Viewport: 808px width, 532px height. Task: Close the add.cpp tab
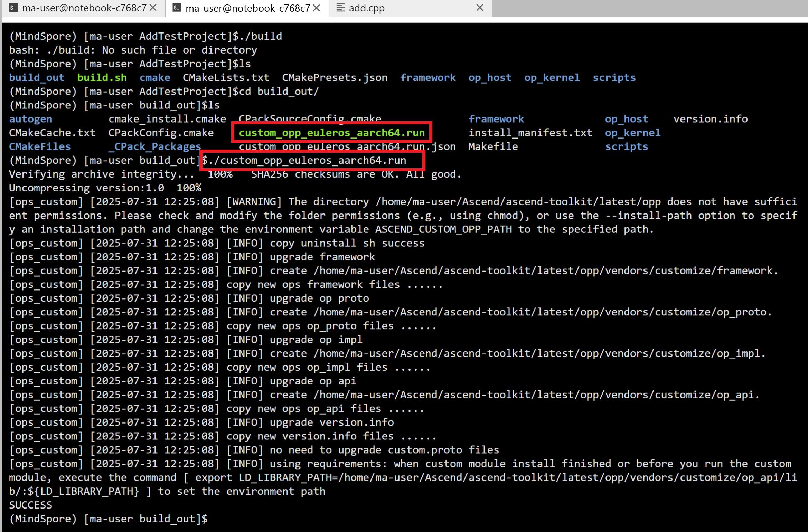tap(480, 8)
